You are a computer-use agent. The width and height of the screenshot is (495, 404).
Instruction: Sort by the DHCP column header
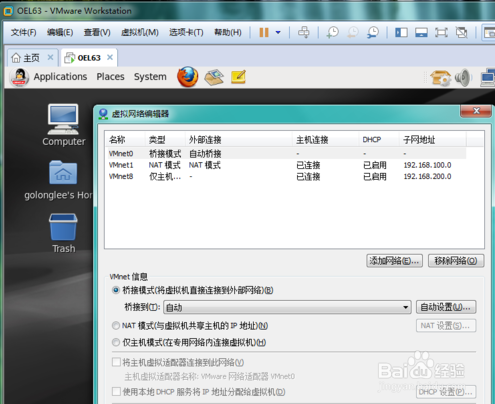coord(379,140)
